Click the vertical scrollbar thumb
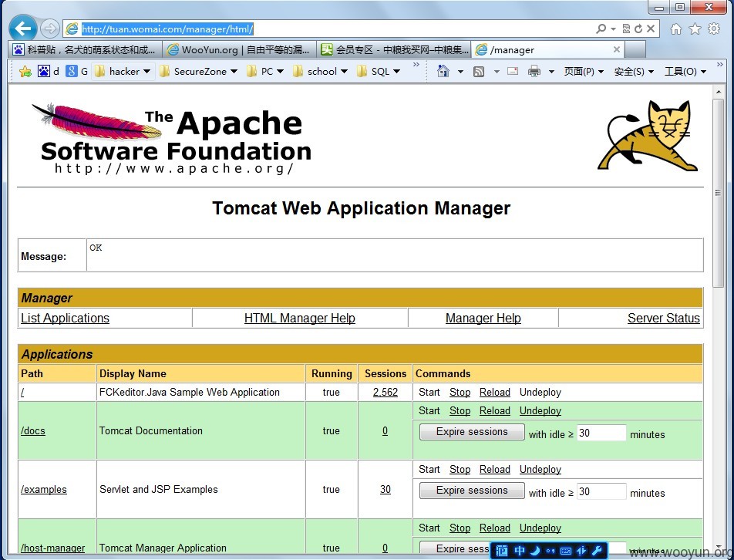This screenshot has height=560, width=734. tap(718, 193)
